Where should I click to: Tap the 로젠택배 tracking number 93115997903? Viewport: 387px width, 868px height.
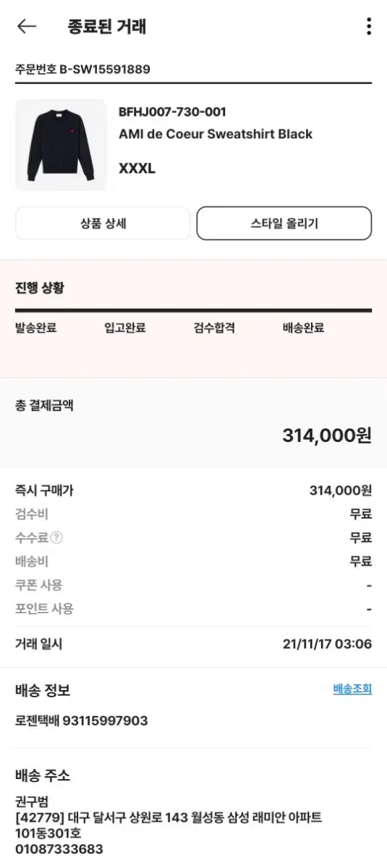click(x=106, y=720)
